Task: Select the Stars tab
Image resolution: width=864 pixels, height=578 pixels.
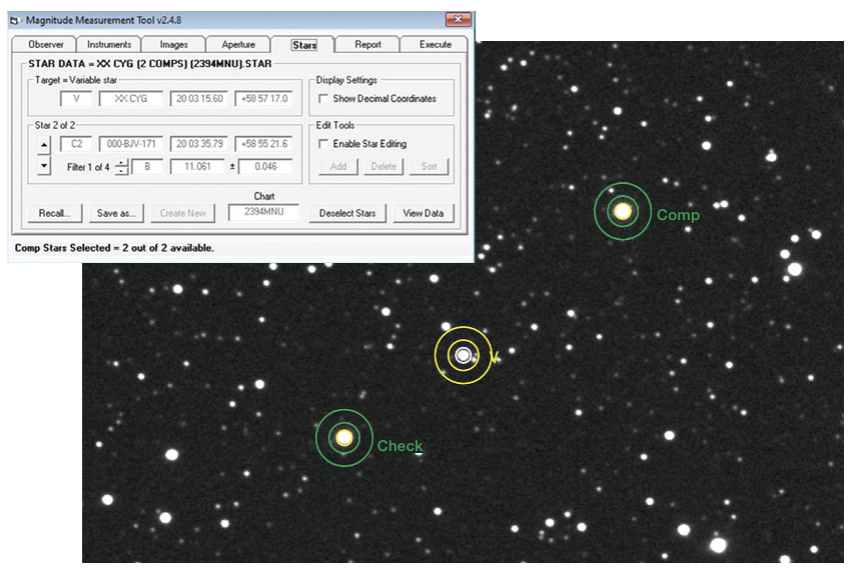Action: coord(304,45)
